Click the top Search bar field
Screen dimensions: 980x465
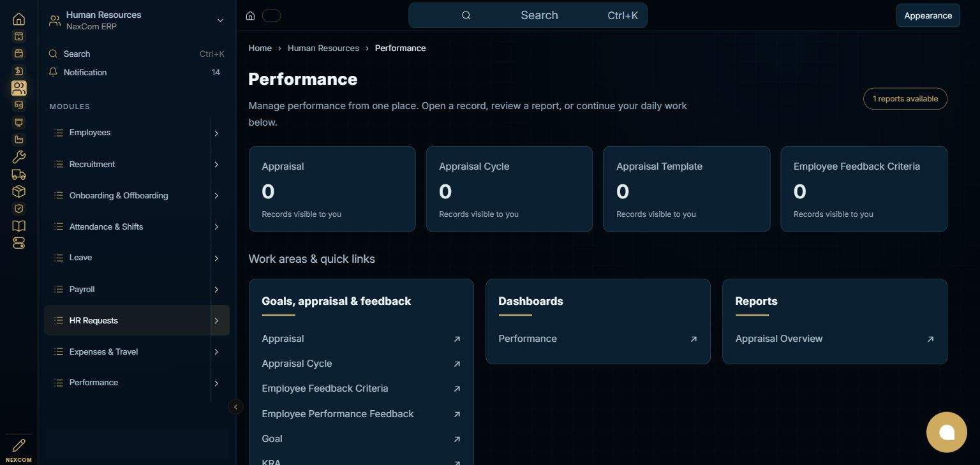pyautogui.click(x=528, y=15)
